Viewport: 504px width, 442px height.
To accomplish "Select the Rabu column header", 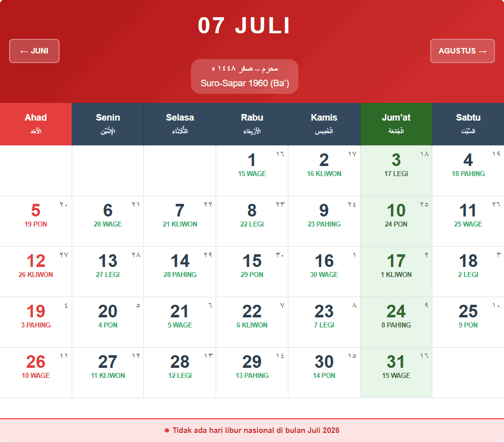I will pos(252,124).
